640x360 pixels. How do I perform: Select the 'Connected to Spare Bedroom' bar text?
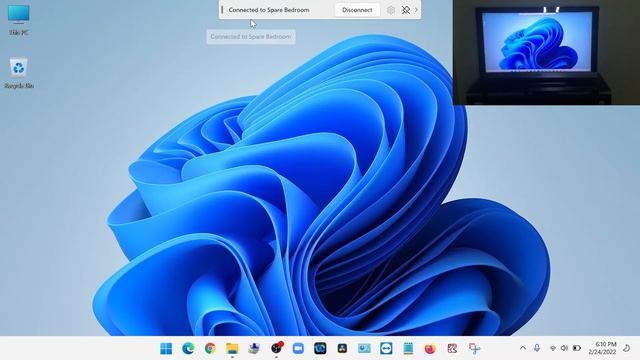269,10
